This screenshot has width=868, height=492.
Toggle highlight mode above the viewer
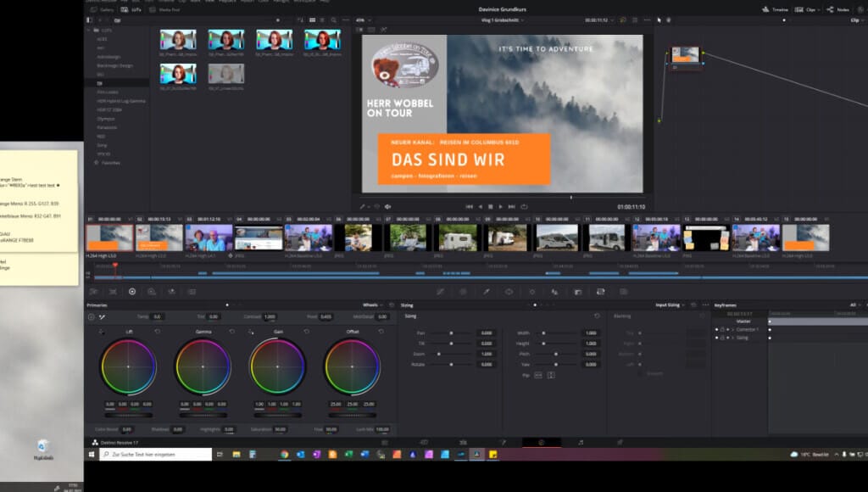384,30
